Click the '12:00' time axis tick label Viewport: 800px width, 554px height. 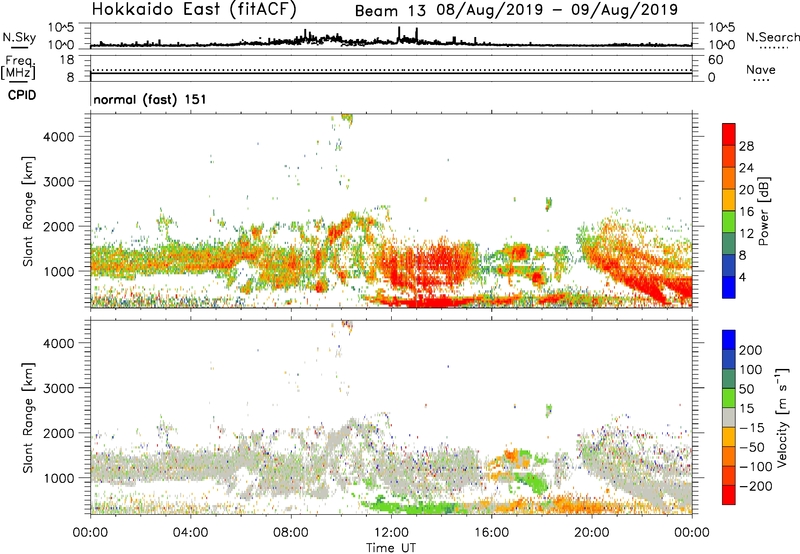click(391, 533)
